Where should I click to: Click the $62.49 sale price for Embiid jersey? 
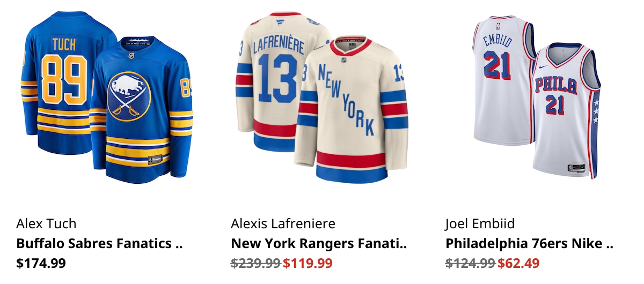tap(518, 263)
